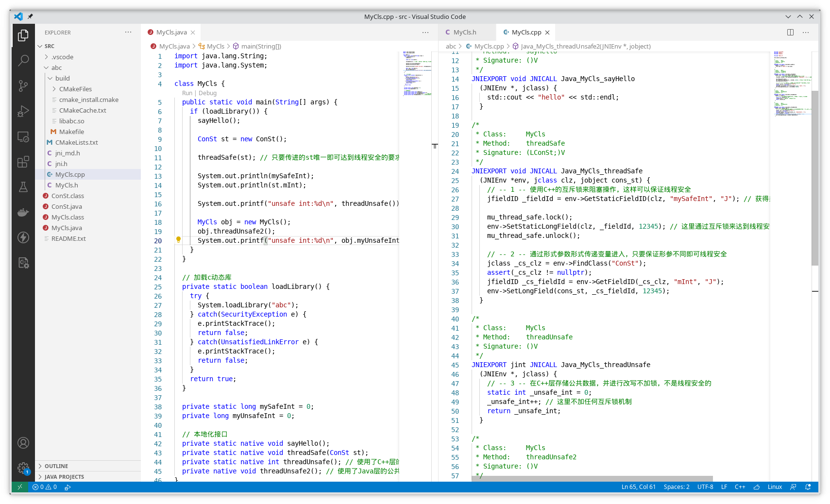
Task: Open the Source Control view
Action: coord(23,86)
